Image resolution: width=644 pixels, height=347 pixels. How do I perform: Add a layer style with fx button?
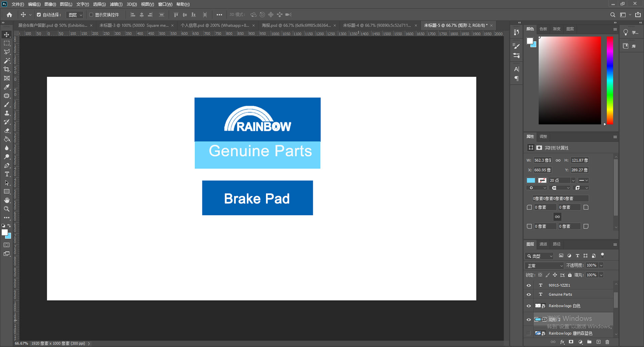tap(562, 342)
